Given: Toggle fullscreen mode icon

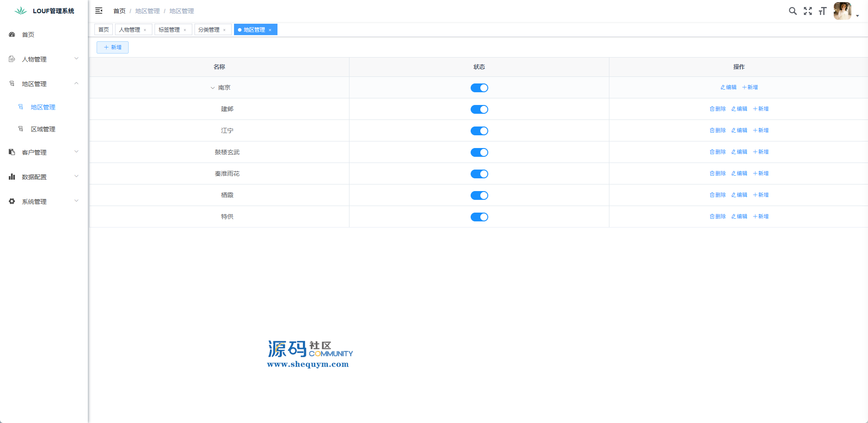Looking at the screenshot, I should (808, 11).
